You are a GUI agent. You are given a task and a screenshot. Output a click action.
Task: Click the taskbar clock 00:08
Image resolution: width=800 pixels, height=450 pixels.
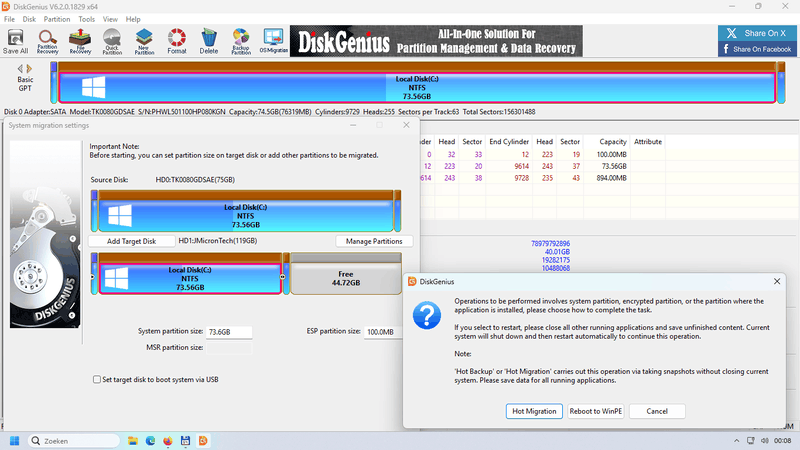tap(783, 441)
